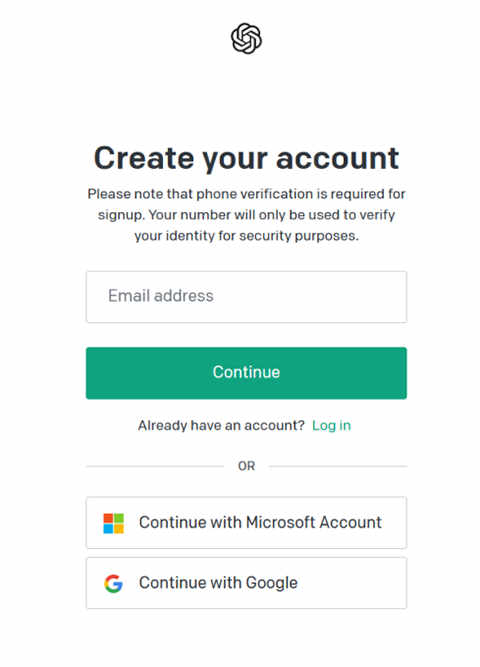Select the 'Continue with Google' label text
Viewport: 480px width, 667px height.
point(218,583)
